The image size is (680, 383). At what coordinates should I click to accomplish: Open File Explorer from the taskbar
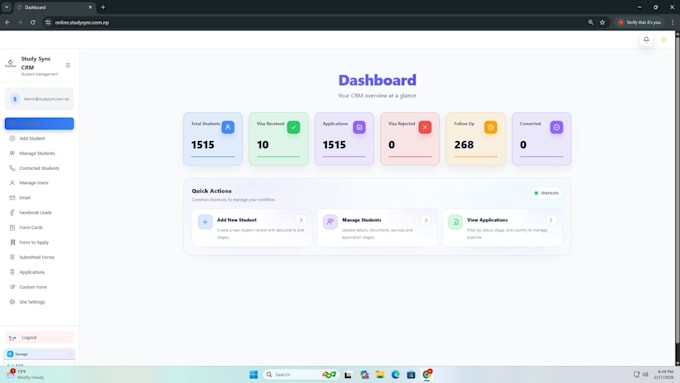click(x=380, y=374)
